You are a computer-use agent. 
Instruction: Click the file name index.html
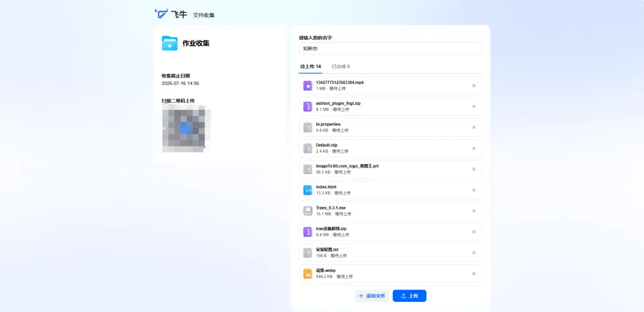[x=326, y=187]
